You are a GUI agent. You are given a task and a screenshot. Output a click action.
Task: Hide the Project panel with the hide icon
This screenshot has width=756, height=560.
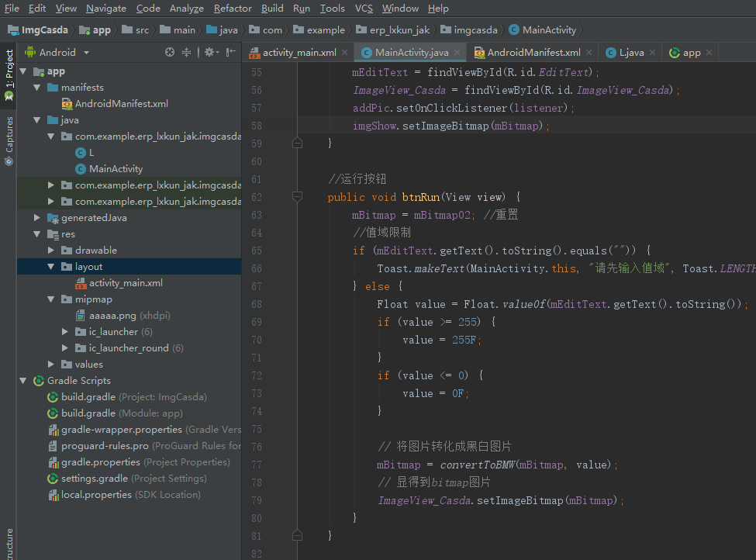tap(231, 52)
